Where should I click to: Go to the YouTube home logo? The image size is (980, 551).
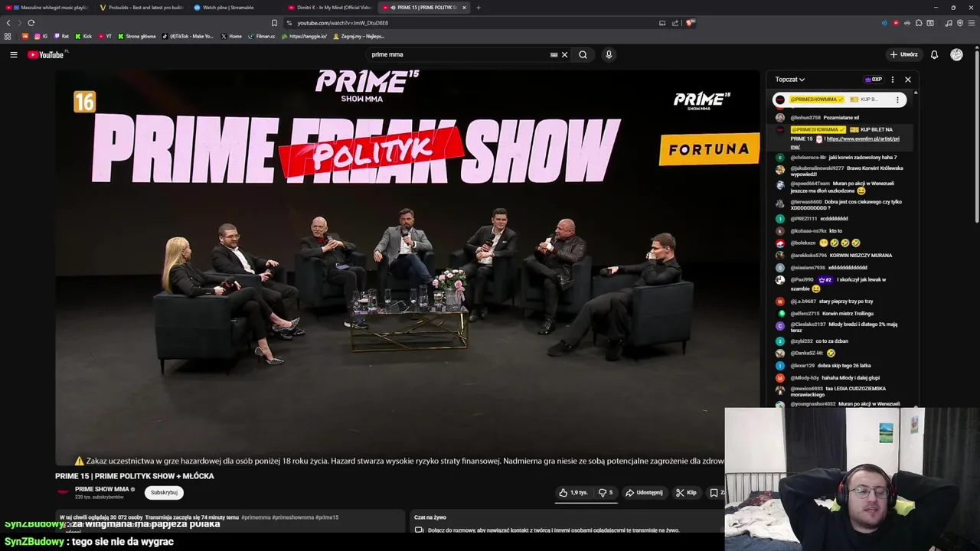[46, 54]
